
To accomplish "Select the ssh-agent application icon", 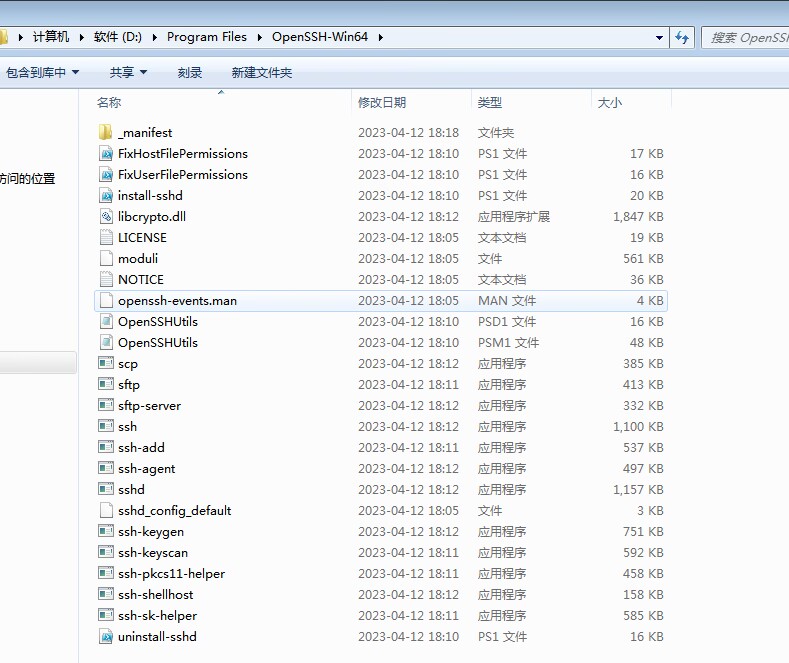I will pyautogui.click(x=106, y=468).
